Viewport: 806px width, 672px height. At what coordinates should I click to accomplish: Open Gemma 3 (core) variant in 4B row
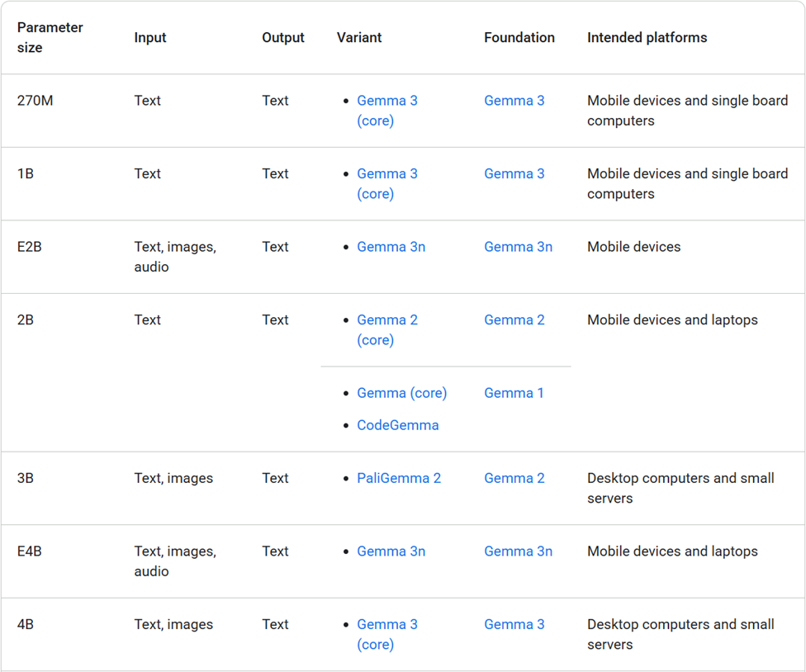387,635
